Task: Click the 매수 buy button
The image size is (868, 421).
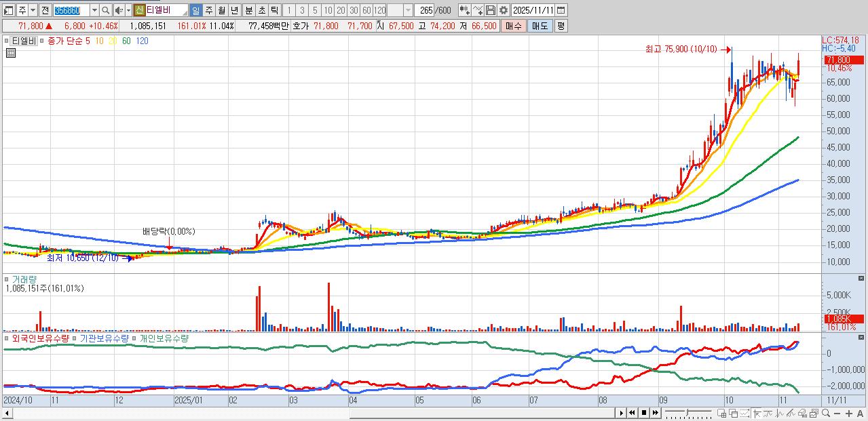Action: (514, 26)
